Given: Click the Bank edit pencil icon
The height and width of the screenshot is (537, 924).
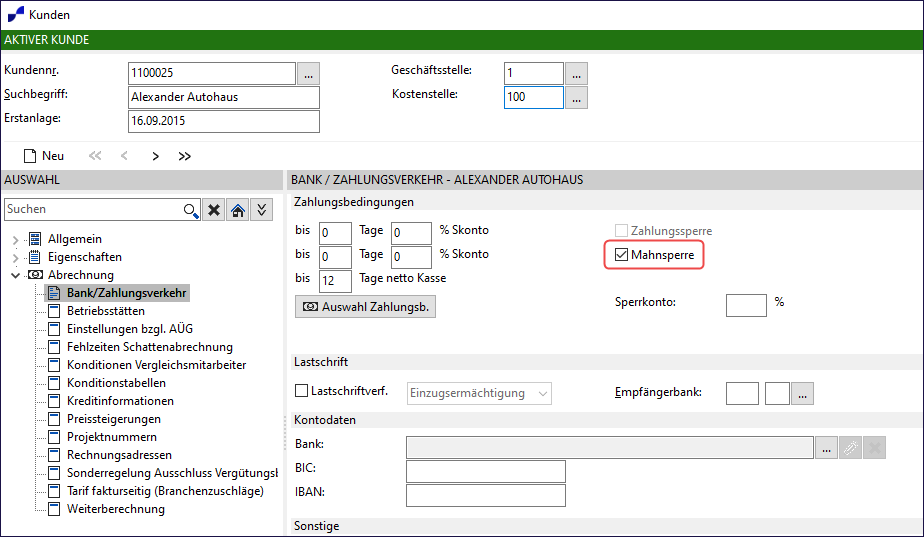Looking at the screenshot, I should coord(850,448).
